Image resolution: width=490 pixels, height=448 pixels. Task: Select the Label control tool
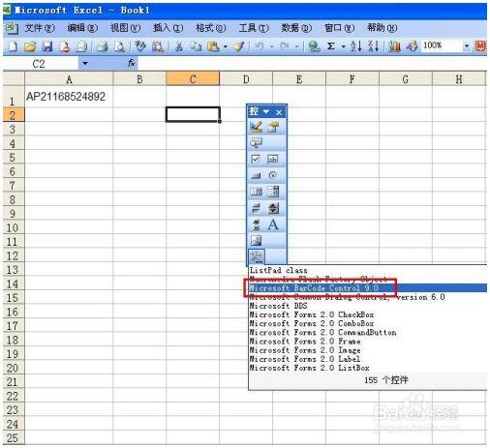click(273, 224)
